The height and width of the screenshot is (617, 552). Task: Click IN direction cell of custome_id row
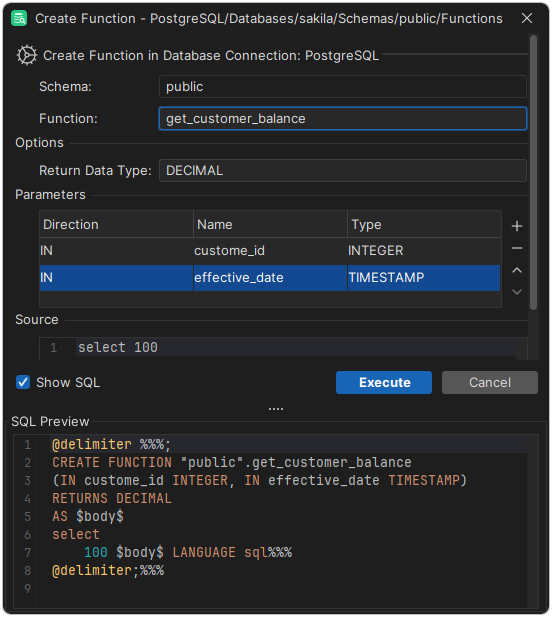click(116, 251)
